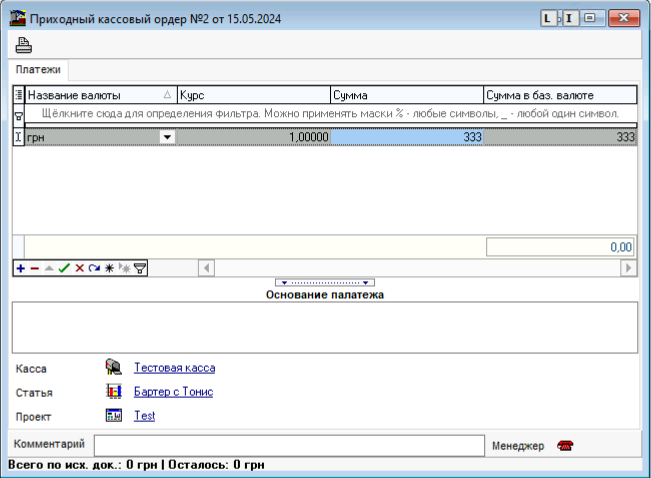This screenshot has height=478, width=651.
Task: Cancel the edit with the red X icon
Action: (79, 268)
